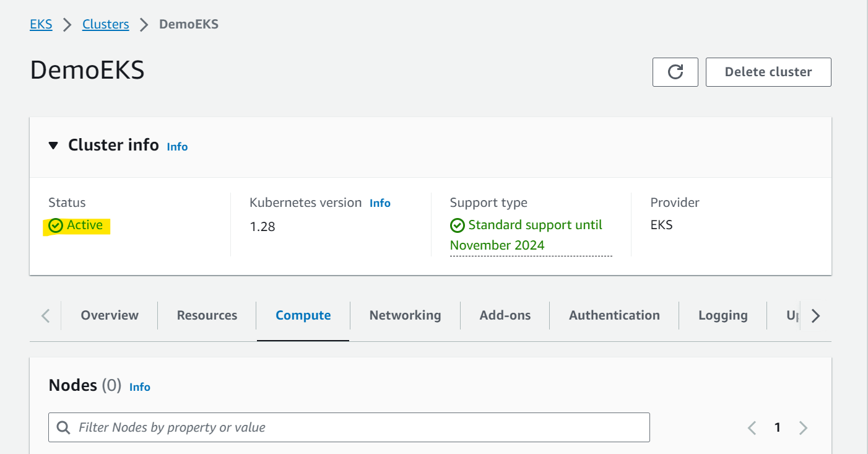Screen dimensions: 868x454
Task: Click the check icon beside Standard support
Action: click(458, 225)
